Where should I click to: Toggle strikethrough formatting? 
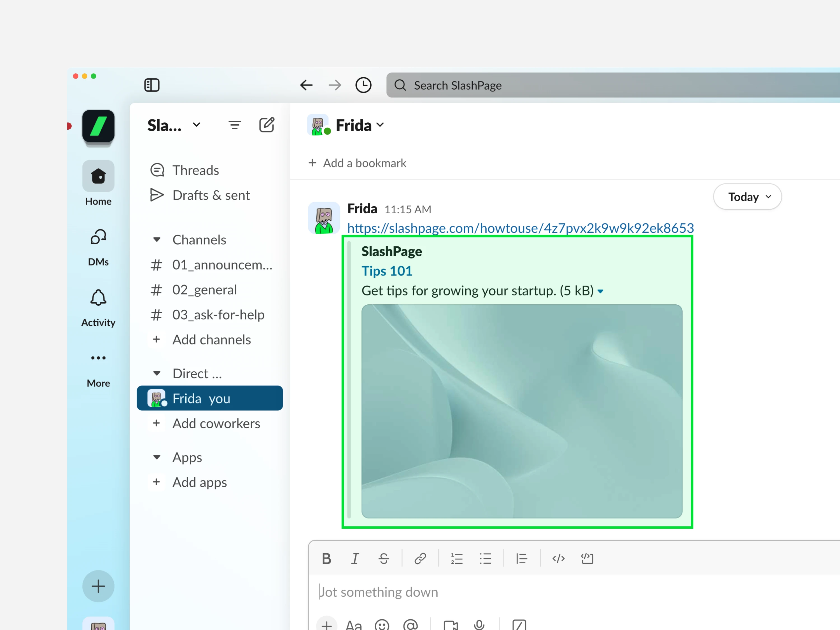[384, 559]
